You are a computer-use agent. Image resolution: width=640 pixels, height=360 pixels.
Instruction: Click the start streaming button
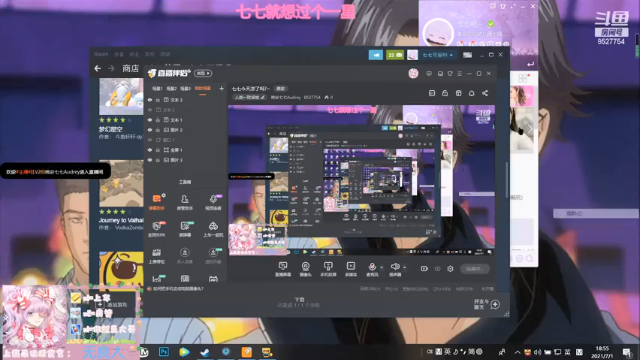click(x=475, y=269)
